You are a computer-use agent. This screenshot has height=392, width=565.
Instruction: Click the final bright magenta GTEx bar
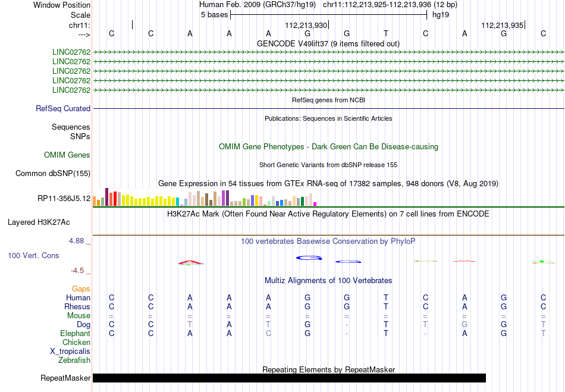coord(315,204)
